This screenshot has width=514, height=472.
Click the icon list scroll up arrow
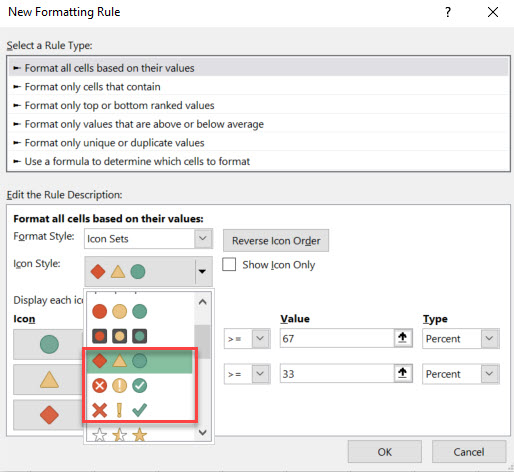[203, 302]
